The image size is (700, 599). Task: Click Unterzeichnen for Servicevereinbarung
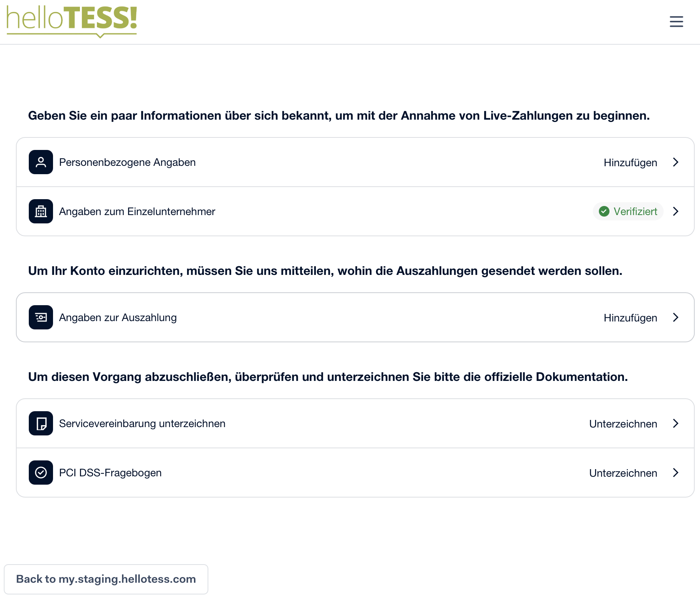point(623,424)
